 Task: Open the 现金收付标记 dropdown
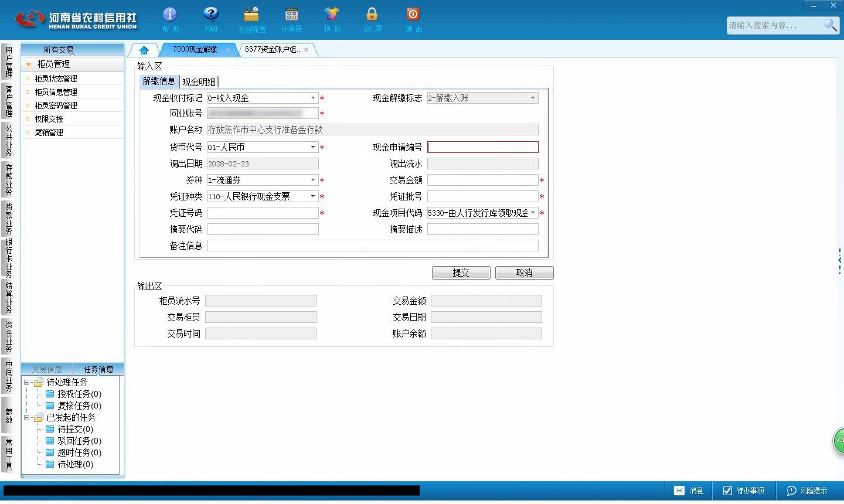coord(313,98)
